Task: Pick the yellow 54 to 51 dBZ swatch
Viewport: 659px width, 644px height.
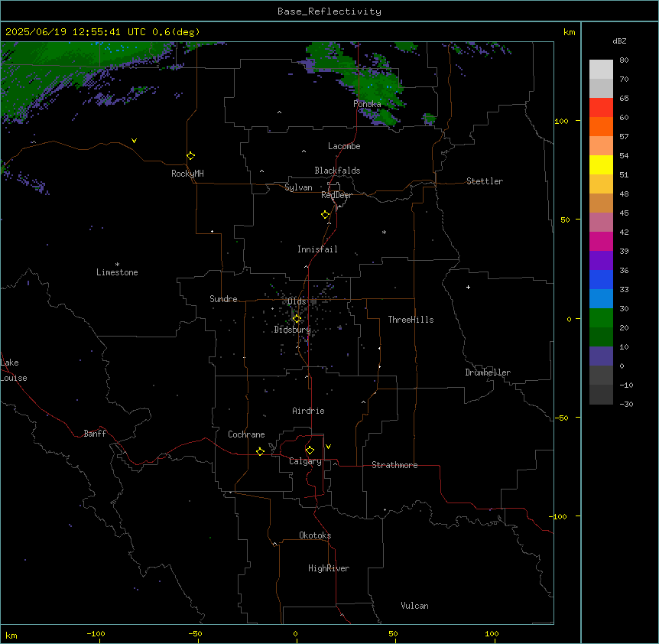Action: [x=601, y=164]
